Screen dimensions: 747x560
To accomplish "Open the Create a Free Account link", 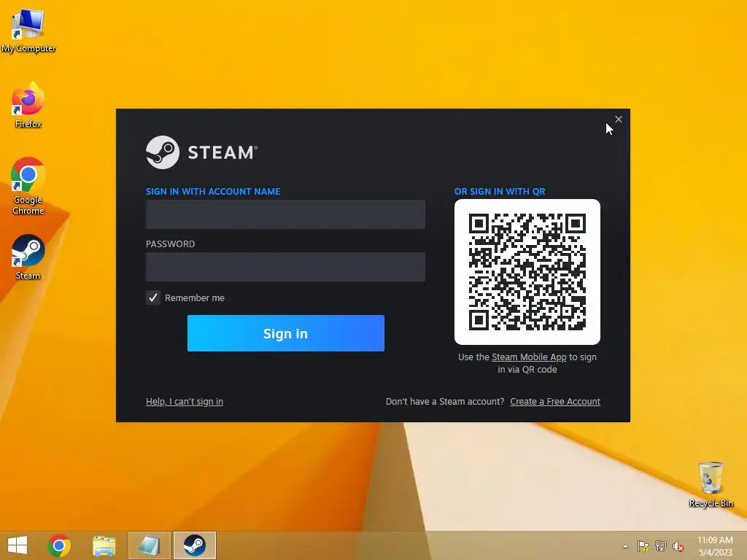I will pyautogui.click(x=555, y=402).
